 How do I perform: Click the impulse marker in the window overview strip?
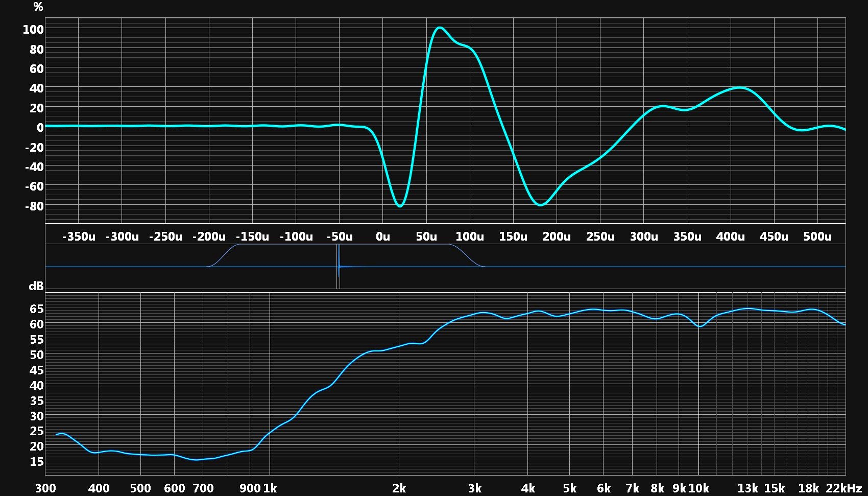pos(338,266)
